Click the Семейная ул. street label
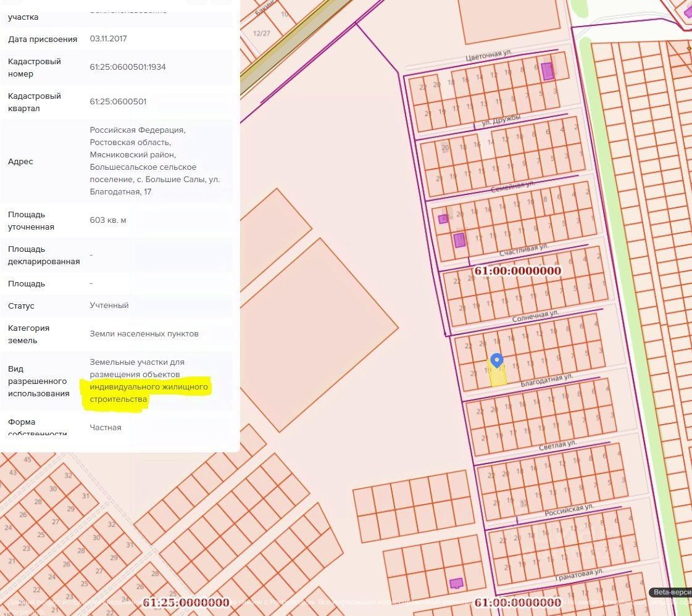 [512, 186]
